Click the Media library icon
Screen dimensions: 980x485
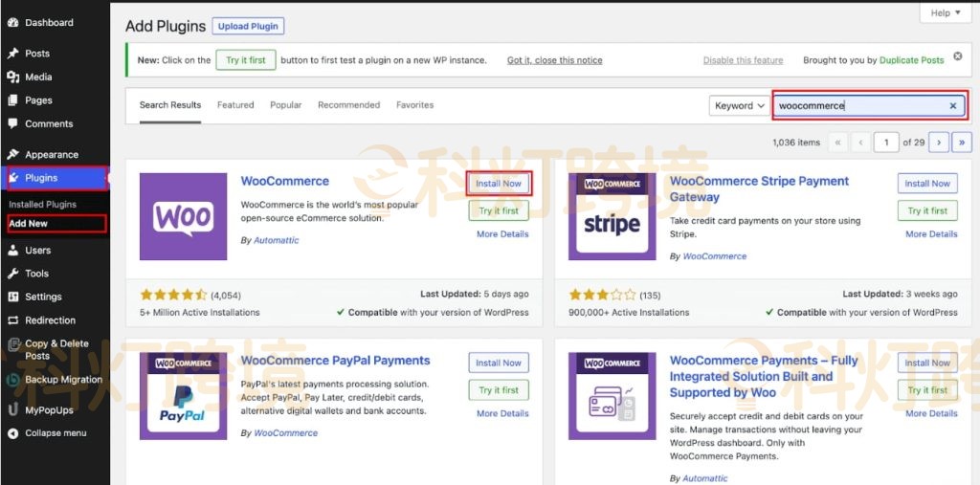(13, 77)
